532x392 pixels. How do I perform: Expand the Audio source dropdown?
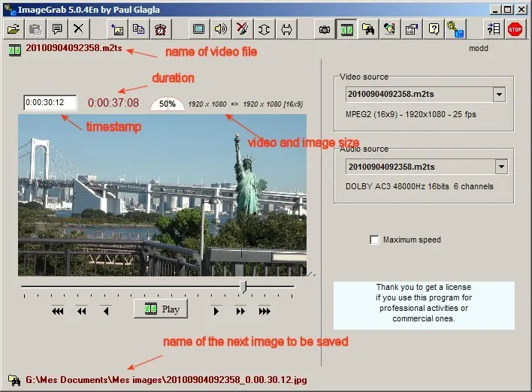pos(501,167)
